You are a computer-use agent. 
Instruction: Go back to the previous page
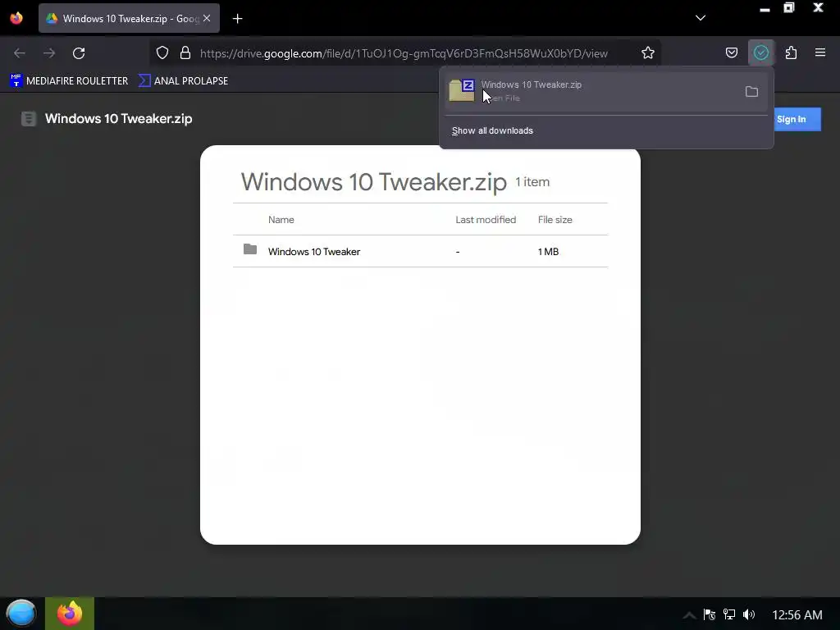pyautogui.click(x=20, y=52)
